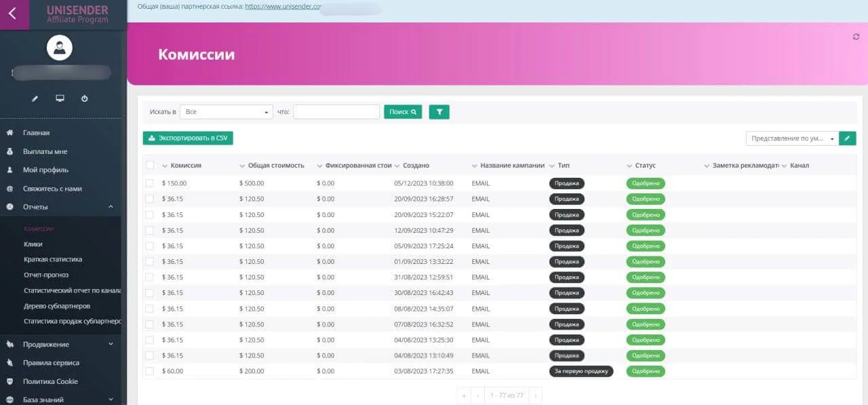
Task: Click the refresh icon in pink banner
Action: (x=856, y=37)
